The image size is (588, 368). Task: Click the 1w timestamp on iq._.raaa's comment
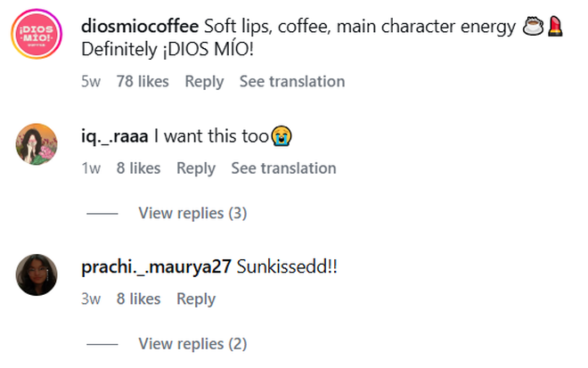(91, 168)
